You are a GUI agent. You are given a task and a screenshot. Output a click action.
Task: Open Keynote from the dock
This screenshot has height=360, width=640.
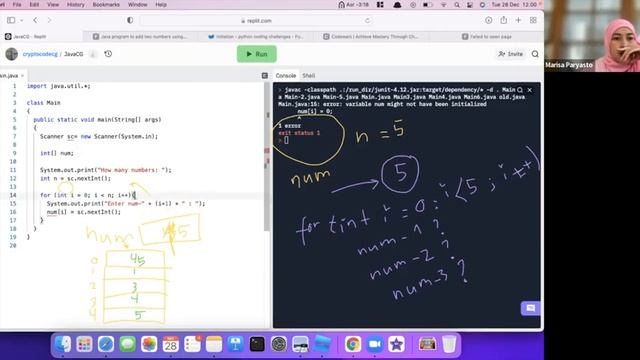236,344
